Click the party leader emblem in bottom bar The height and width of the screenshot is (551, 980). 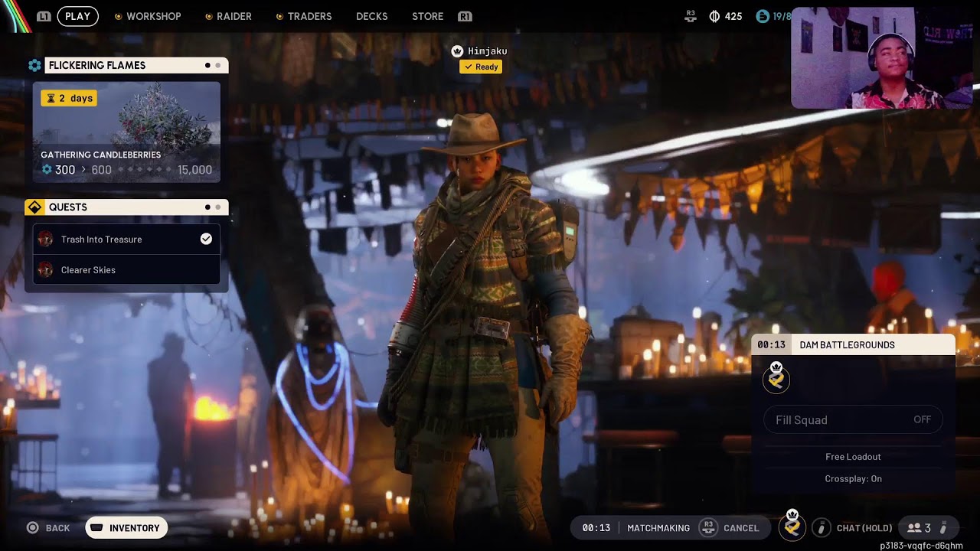tap(792, 527)
